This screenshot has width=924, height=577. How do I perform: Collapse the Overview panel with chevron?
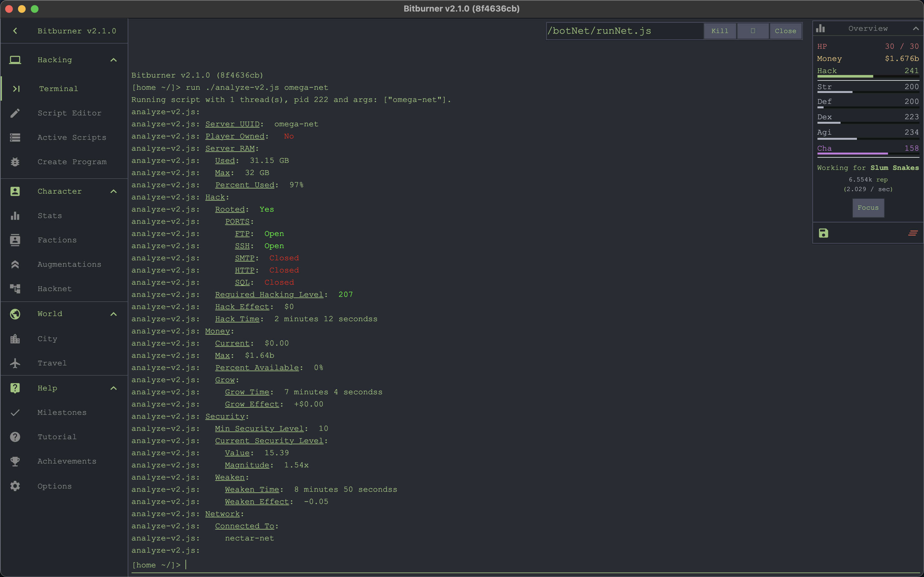coord(916,29)
